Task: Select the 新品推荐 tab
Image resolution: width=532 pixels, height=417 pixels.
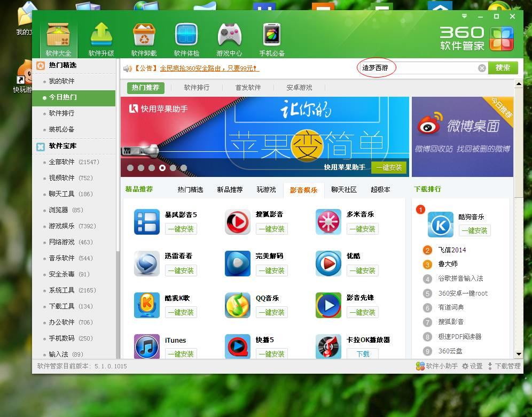Action: (230, 189)
